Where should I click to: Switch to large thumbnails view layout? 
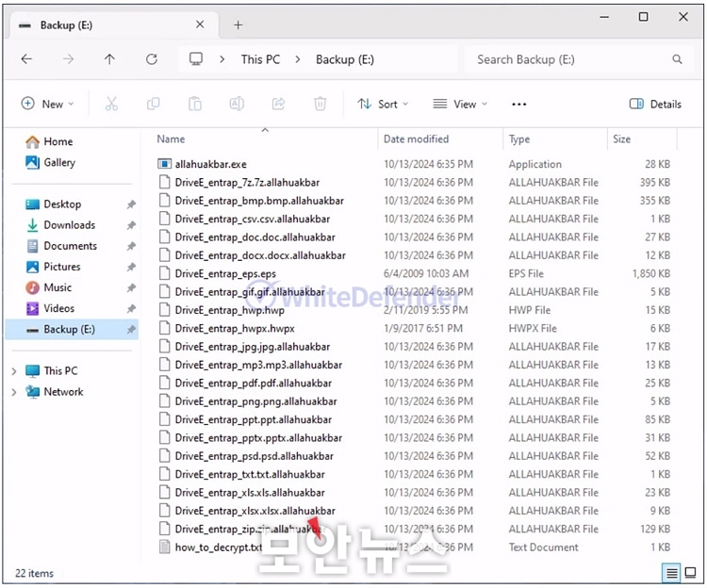point(691,573)
